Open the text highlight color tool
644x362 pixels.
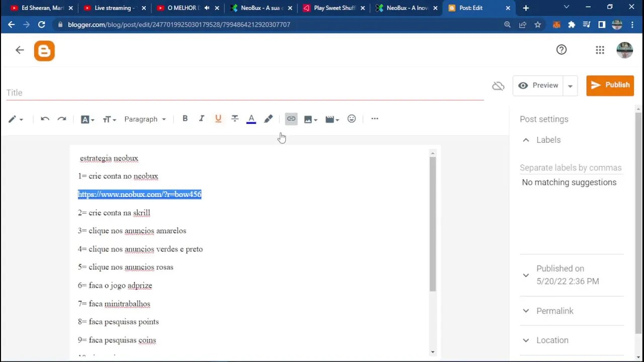pyautogui.click(x=268, y=119)
